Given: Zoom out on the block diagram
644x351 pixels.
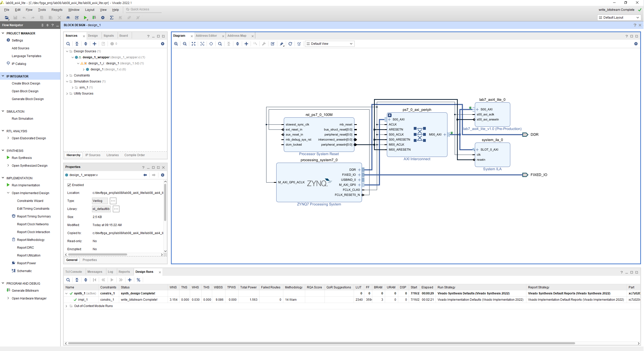Looking at the screenshot, I should [185, 44].
